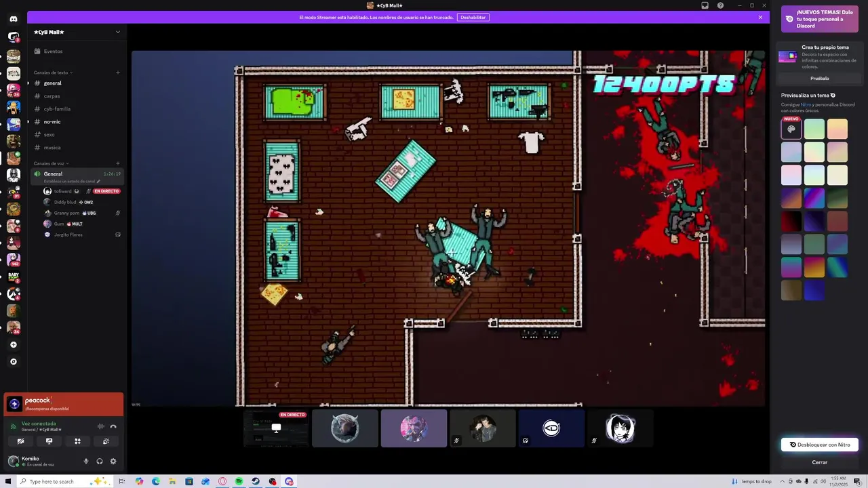This screenshot has width=868, height=488.
Task: Open the Discover servers compass icon
Action: coord(13,361)
